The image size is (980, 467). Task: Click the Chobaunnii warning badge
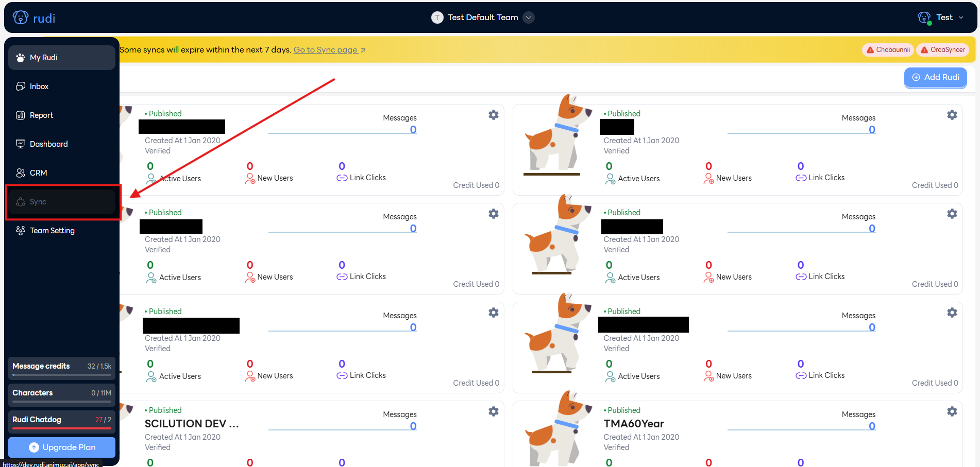[888, 50]
